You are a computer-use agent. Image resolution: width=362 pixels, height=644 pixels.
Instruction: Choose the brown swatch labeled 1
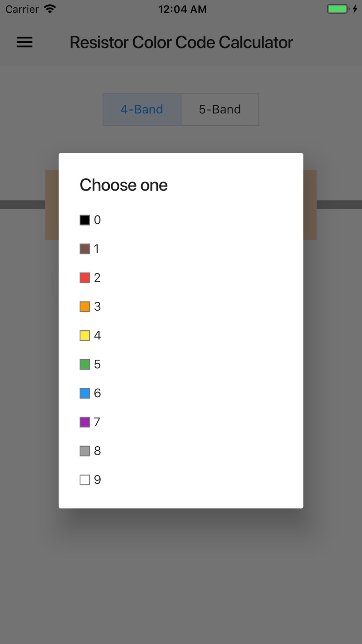(x=85, y=249)
